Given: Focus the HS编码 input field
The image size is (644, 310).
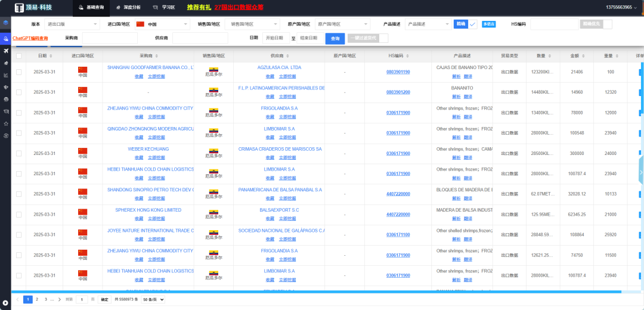Looking at the screenshot, I should (x=555, y=24).
